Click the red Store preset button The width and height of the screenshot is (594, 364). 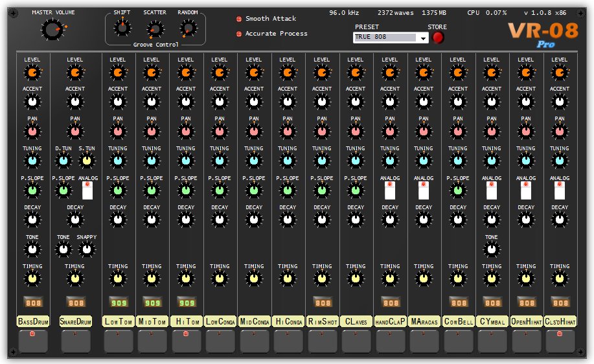pyautogui.click(x=438, y=38)
